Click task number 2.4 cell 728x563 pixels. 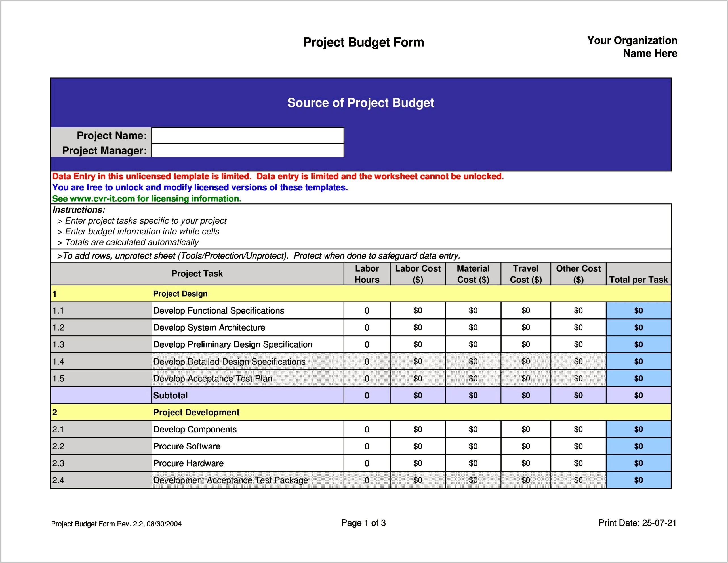pyautogui.click(x=101, y=480)
